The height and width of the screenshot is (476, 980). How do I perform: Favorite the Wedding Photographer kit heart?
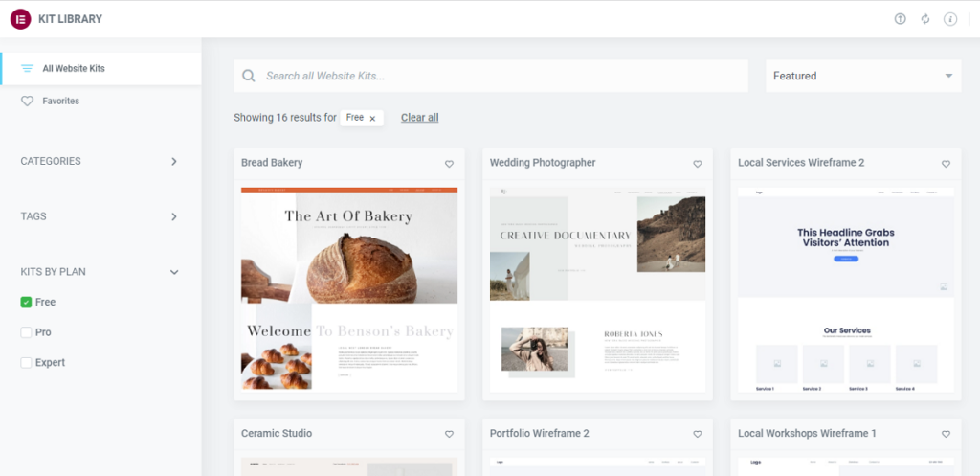[x=698, y=164]
